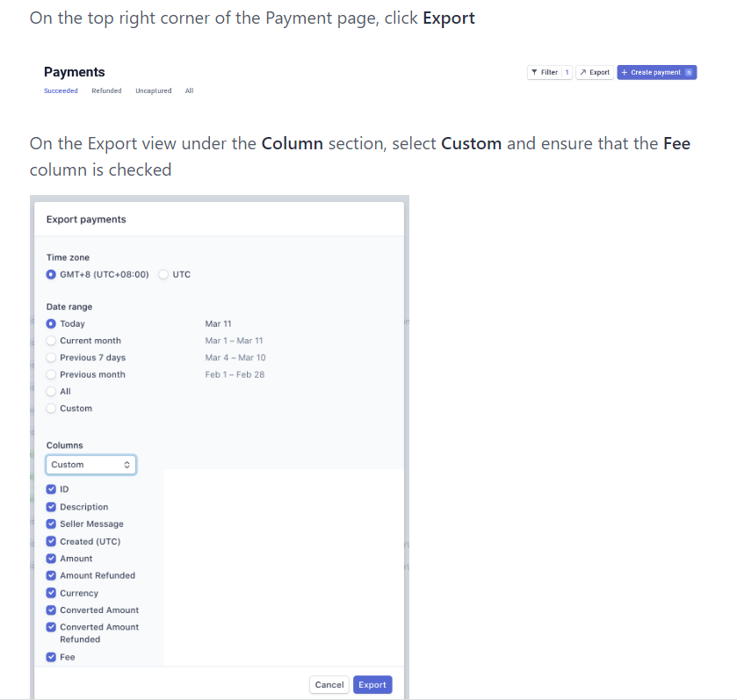The image size is (737, 700).
Task: Click the Create payment plus button
Action: point(656,72)
